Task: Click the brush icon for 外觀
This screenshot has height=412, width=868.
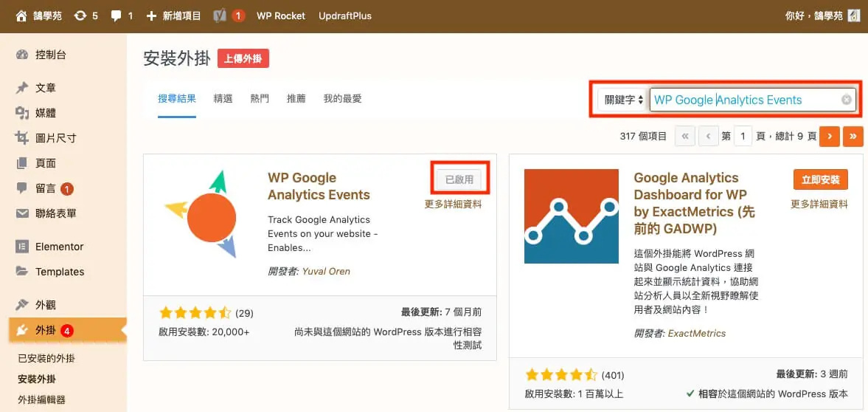Action: pyautogui.click(x=22, y=305)
